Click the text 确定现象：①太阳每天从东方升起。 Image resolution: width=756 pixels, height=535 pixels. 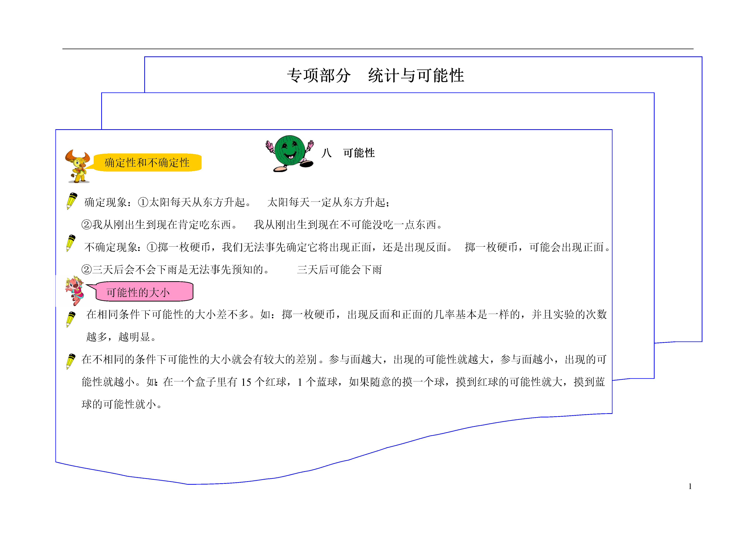coord(168,202)
